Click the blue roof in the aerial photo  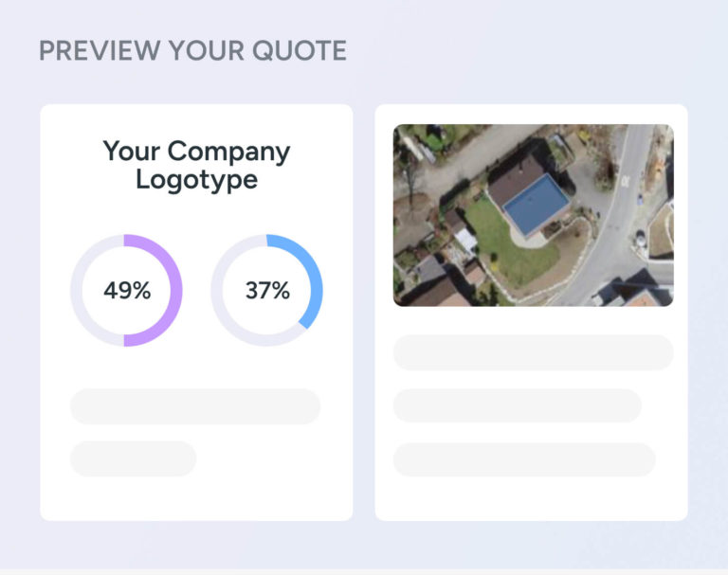pyautogui.click(x=534, y=203)
